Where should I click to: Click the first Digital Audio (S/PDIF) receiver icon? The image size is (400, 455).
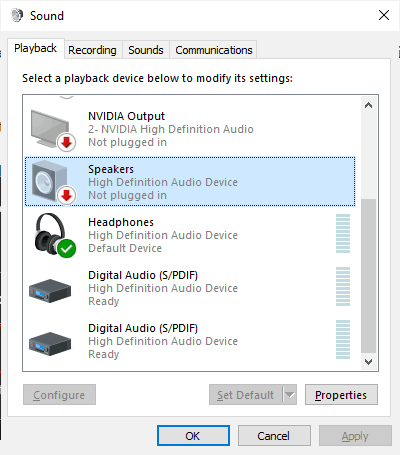click(x=50, y=291)
